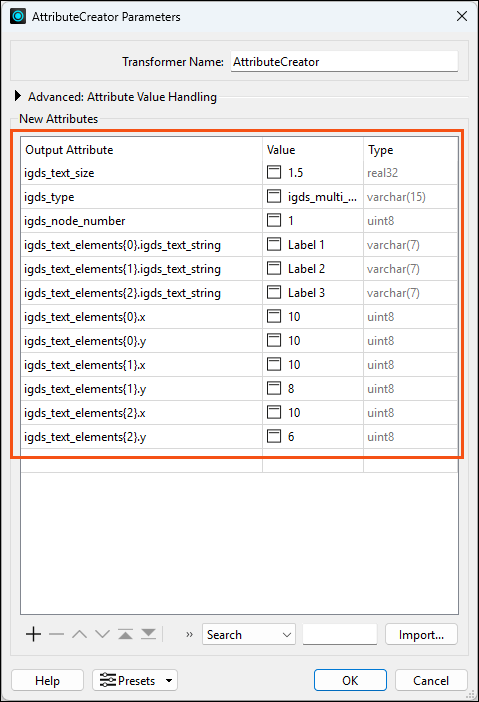Open value editor icon for igds_node_number
The image size is (479, 702).
[274, 220]
